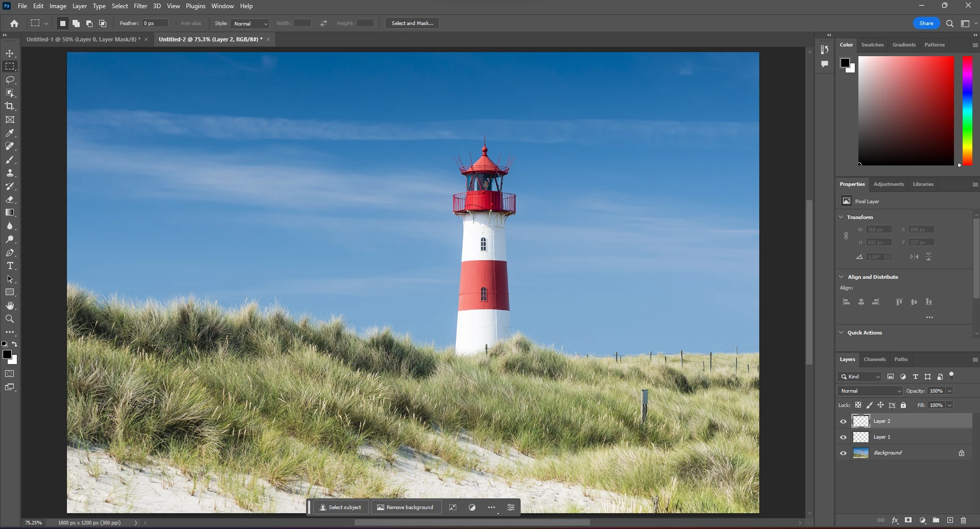The width and height of the screenshot is (980, 529).
Task: Select the Rectangle shape tool
Action: 10,292
